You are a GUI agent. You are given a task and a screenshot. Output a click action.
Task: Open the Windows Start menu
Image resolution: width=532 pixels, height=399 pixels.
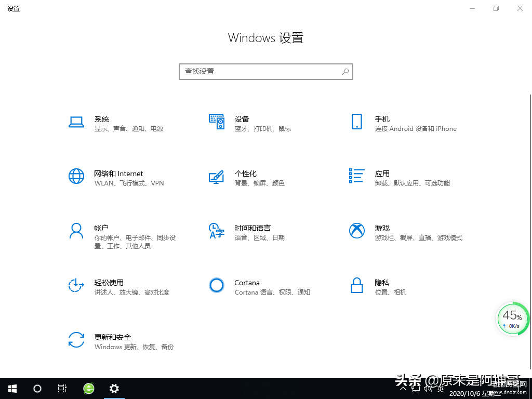(12, 389)
